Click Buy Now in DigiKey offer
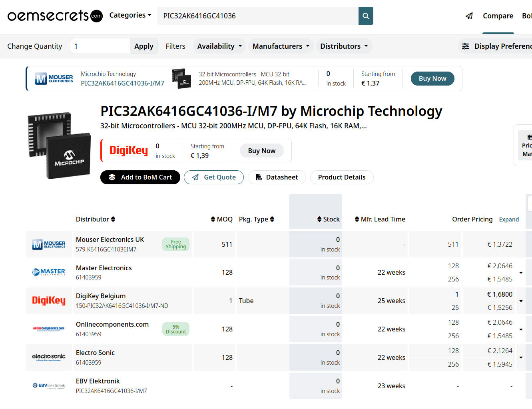 tap(262, 151)
